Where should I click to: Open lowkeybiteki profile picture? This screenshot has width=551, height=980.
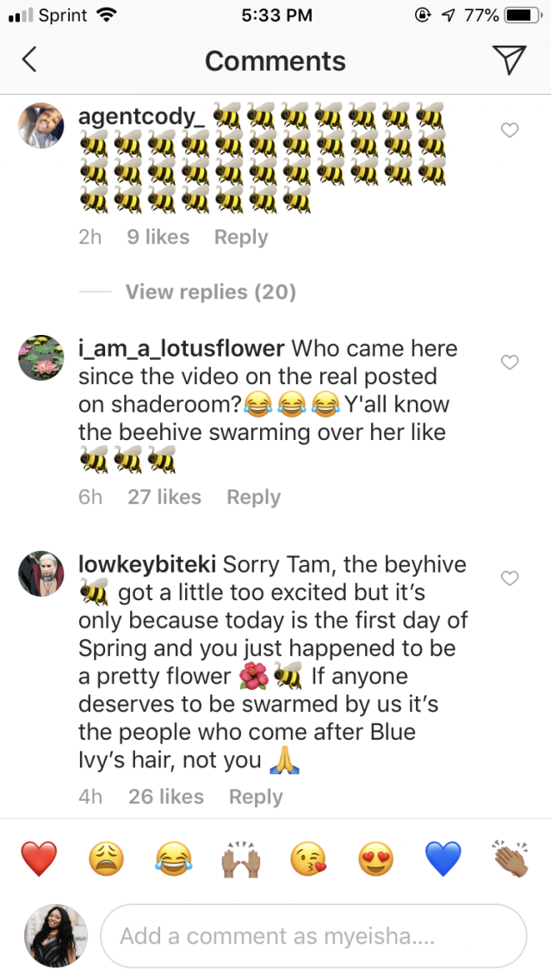[41, 574]
